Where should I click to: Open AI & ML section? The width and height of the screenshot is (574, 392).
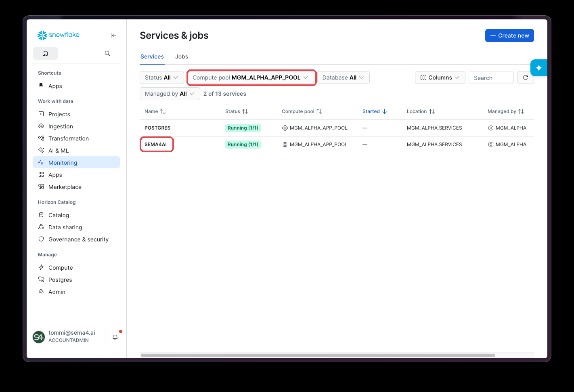coord(76,151)
